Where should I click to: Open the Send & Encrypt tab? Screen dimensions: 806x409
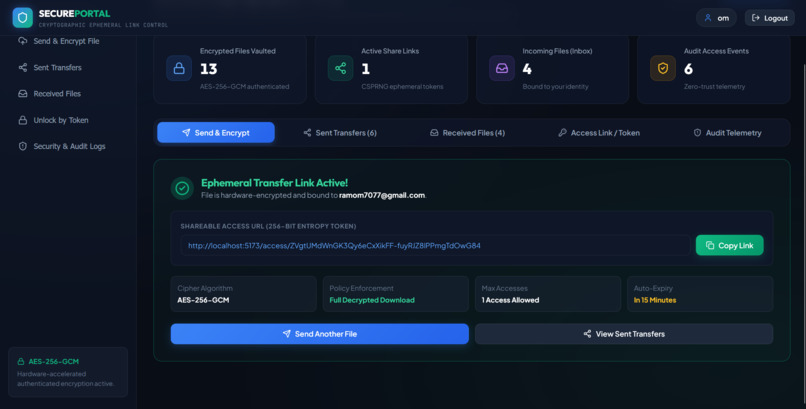tap(216, 133)
